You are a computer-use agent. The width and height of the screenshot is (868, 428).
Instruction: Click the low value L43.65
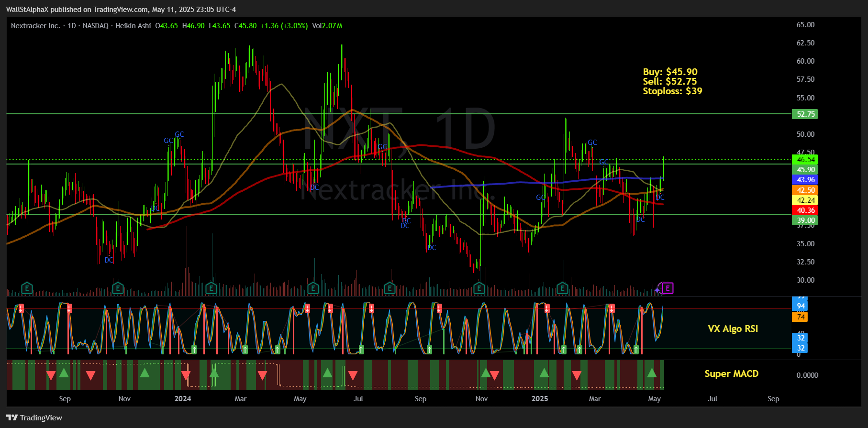pyautogui.click(x=220, y=26)
